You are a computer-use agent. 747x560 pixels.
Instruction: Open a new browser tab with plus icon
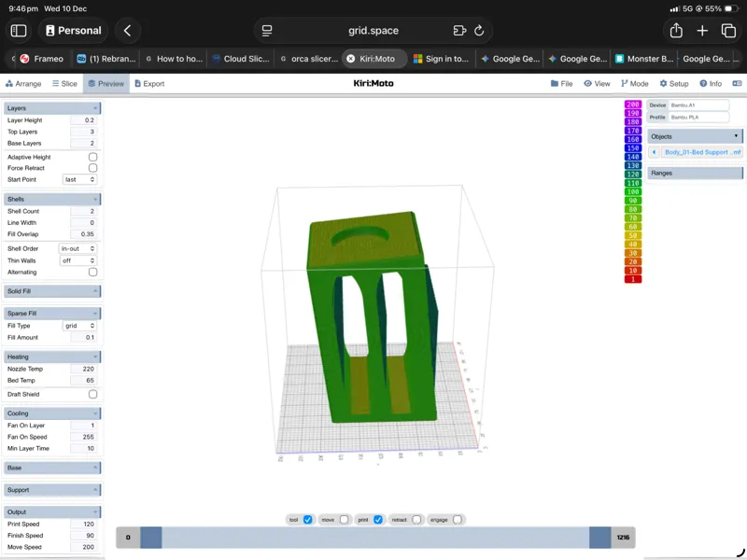702,31
